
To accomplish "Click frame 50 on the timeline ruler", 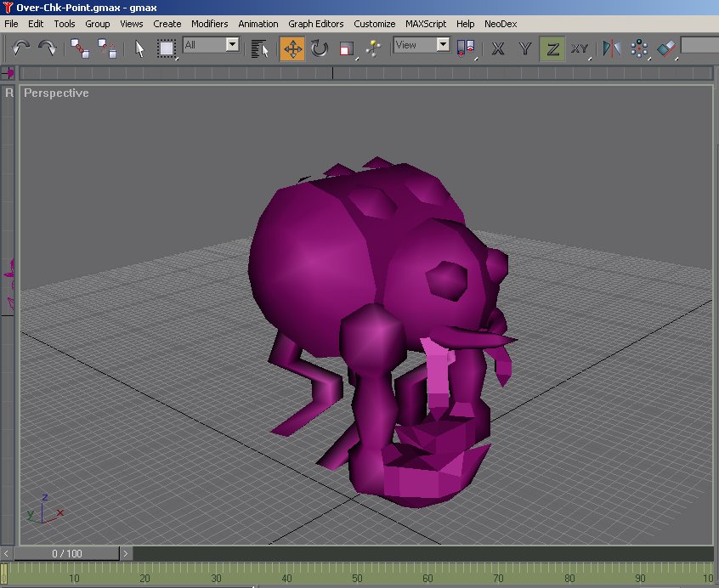I will (x=357, y=578).
